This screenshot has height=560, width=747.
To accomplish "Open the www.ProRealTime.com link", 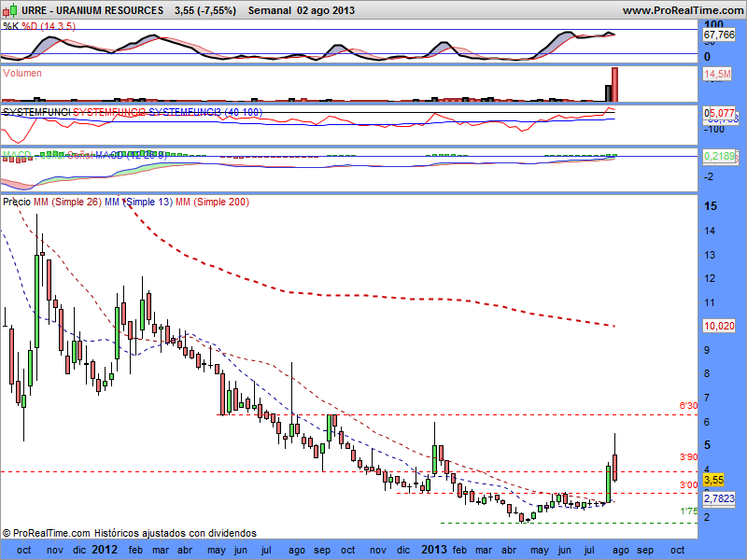I will coord(684,10).
